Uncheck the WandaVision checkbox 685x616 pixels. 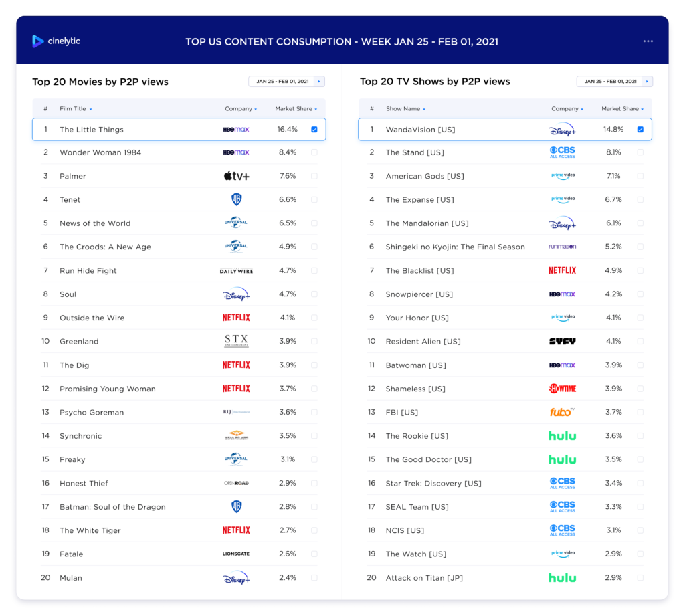tap(640, 130)
